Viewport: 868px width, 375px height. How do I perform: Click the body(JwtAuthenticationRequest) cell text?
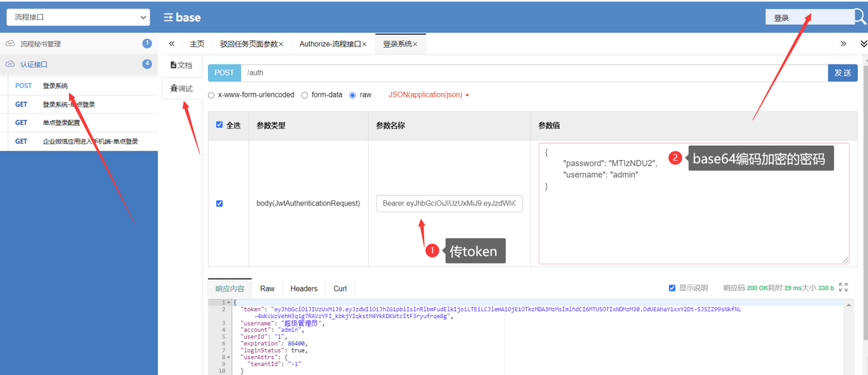[308, 203]
